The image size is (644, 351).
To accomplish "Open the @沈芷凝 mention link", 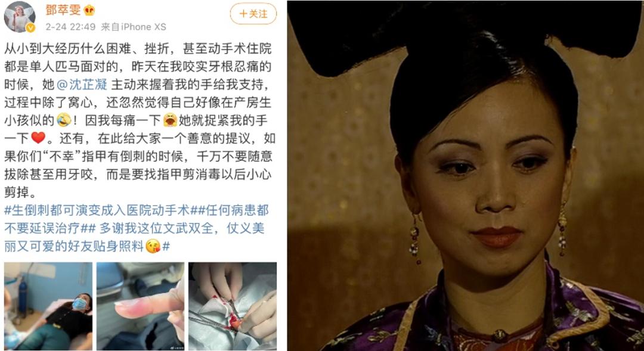I will pyautogui.click(x=82, y=84).
